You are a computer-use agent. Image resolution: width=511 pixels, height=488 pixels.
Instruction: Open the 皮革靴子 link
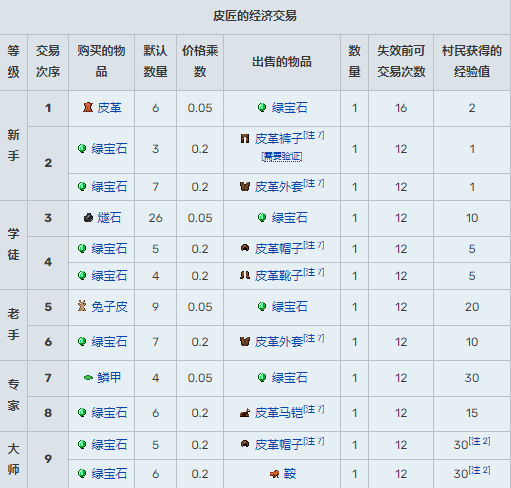click(279, 276)
